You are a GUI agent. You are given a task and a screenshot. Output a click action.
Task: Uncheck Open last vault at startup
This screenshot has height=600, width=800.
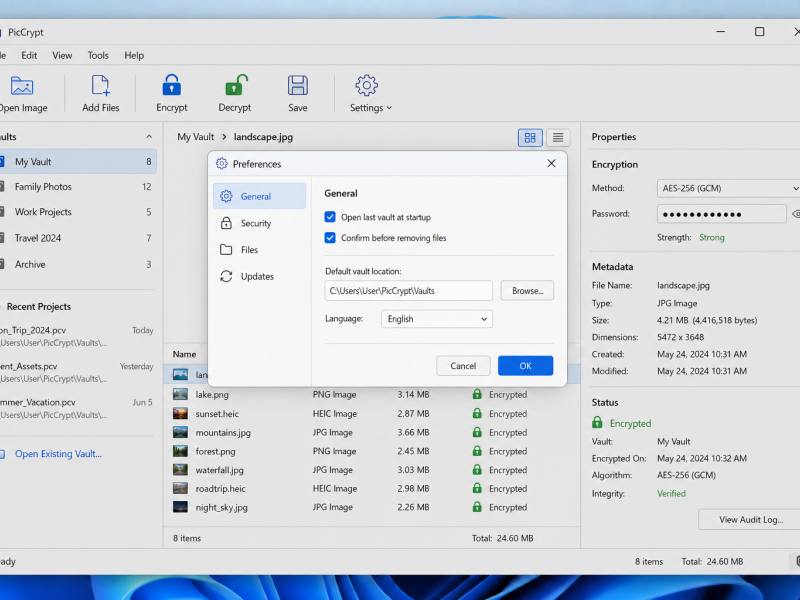tap(330, 217)
